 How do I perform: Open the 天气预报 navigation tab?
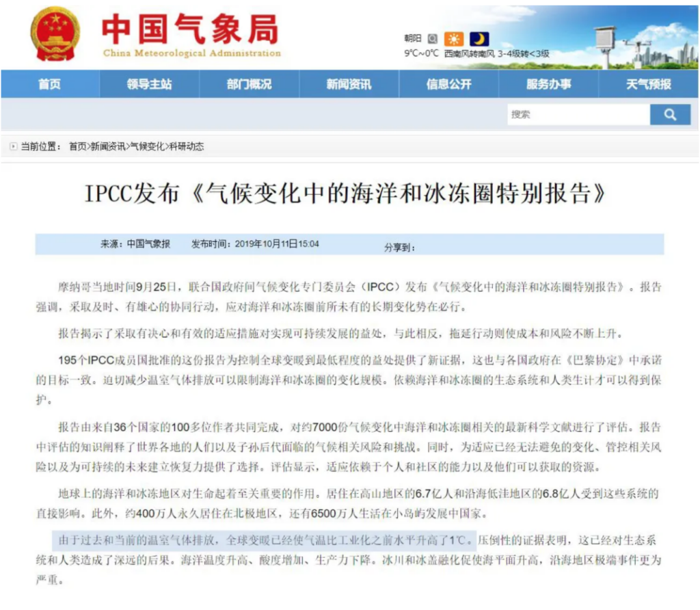(x=648, y=84)
